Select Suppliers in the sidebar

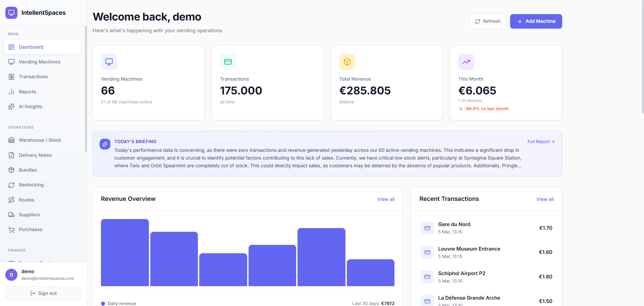(43, 215)
